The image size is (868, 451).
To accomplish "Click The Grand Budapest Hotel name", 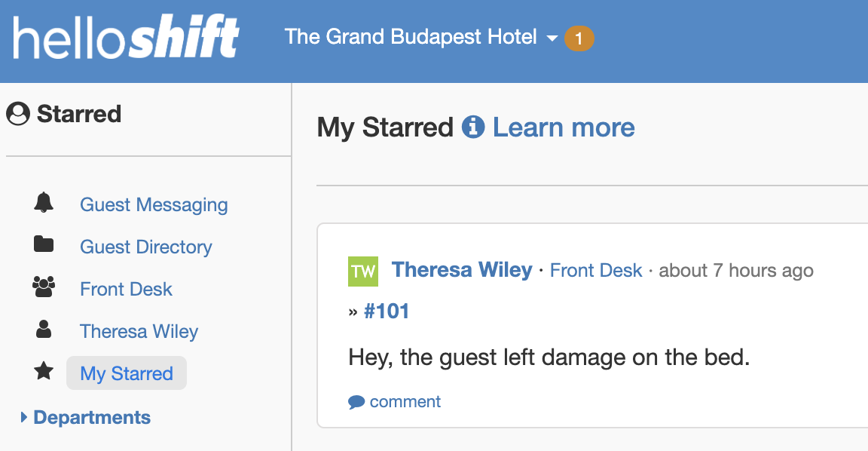I will click(411, 36).
